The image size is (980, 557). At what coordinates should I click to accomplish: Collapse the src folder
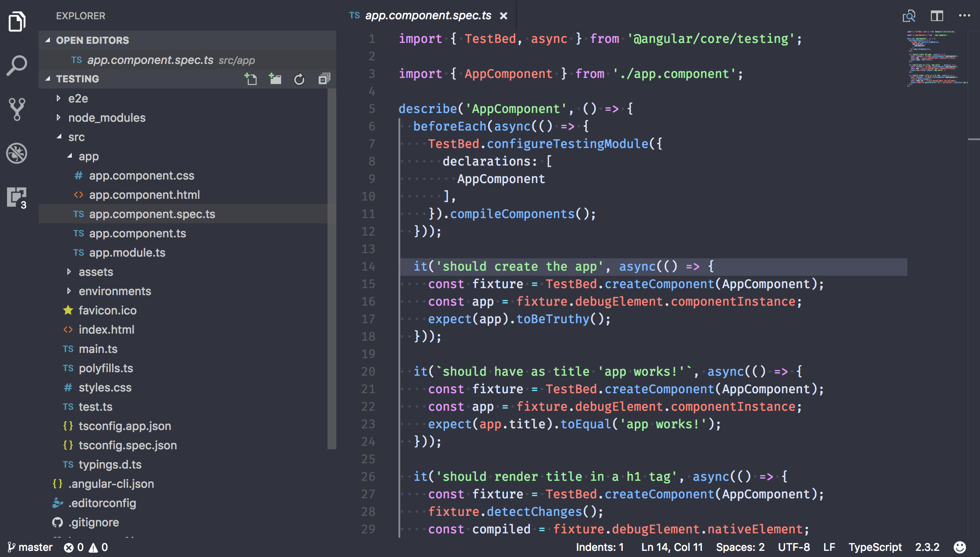click(x=59, y=137)
